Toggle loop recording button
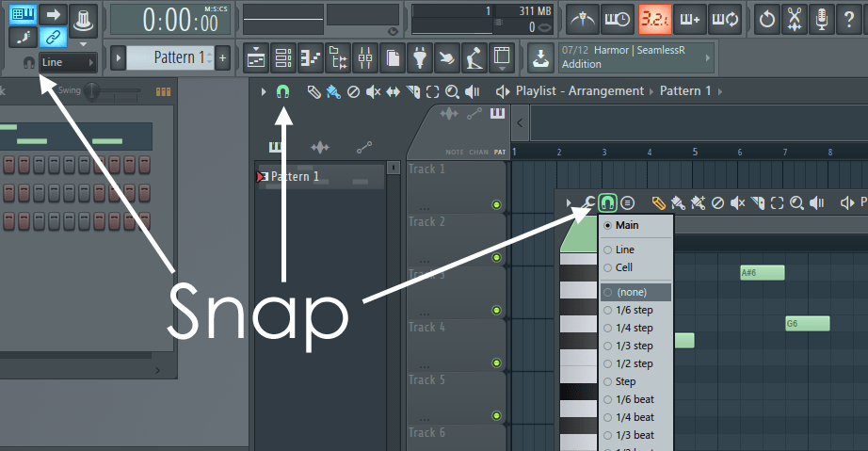Image resolution: width=868 pixels, height=451 pixels. tap(724, 20)
